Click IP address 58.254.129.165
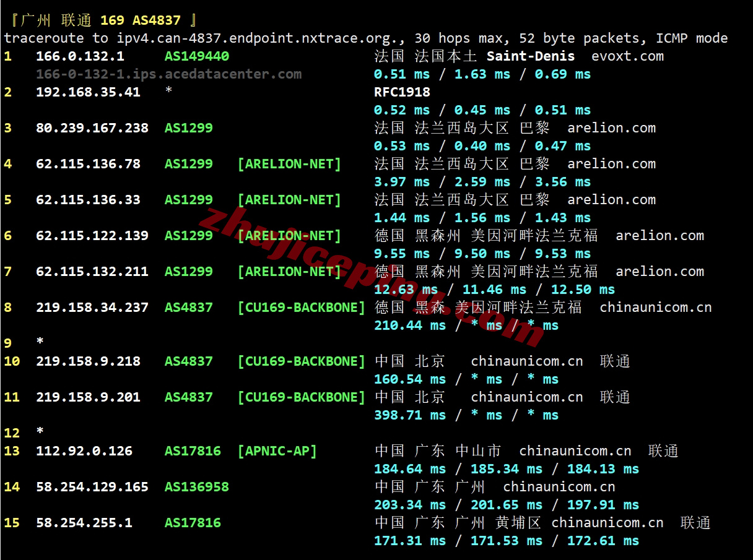 click(x=92, y=487)
